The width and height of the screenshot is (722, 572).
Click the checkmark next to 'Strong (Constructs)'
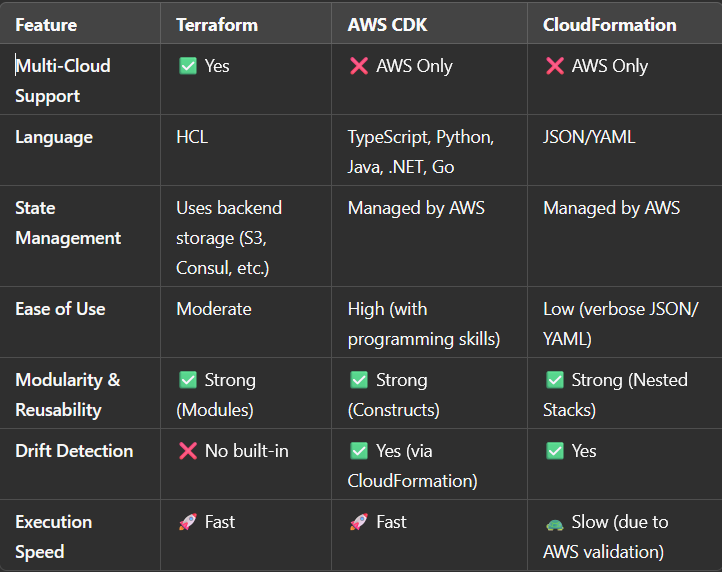click(x=358, y=380)
